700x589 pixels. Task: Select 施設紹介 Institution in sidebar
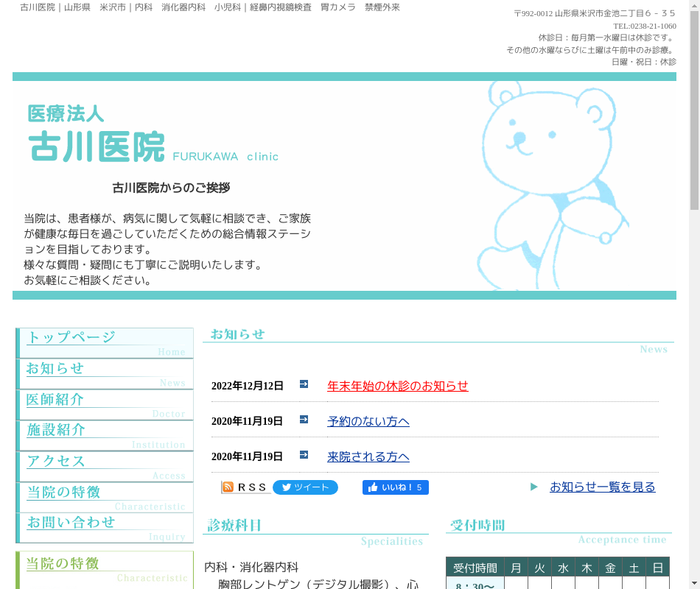coord(105,436)
